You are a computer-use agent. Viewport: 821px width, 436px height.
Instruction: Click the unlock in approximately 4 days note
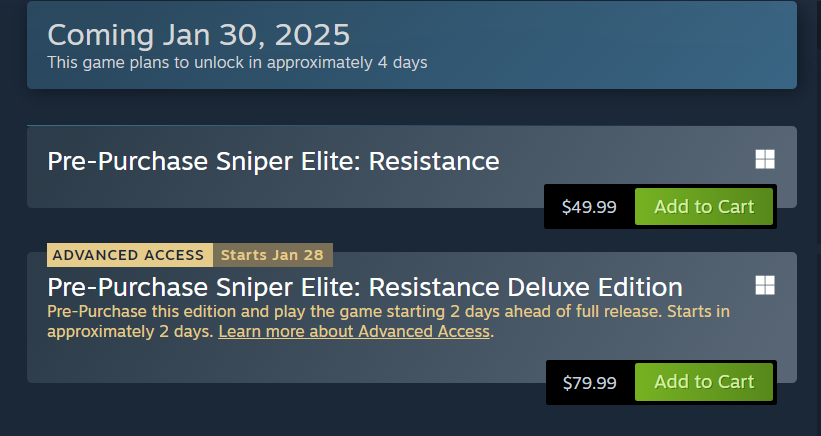[x=237, y=63]
